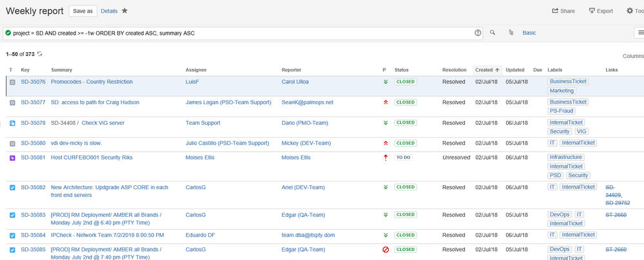Click issue type icon for SD-35076
Image resolution: width=644 pixels, height=260 pixels.
point(12,82)
